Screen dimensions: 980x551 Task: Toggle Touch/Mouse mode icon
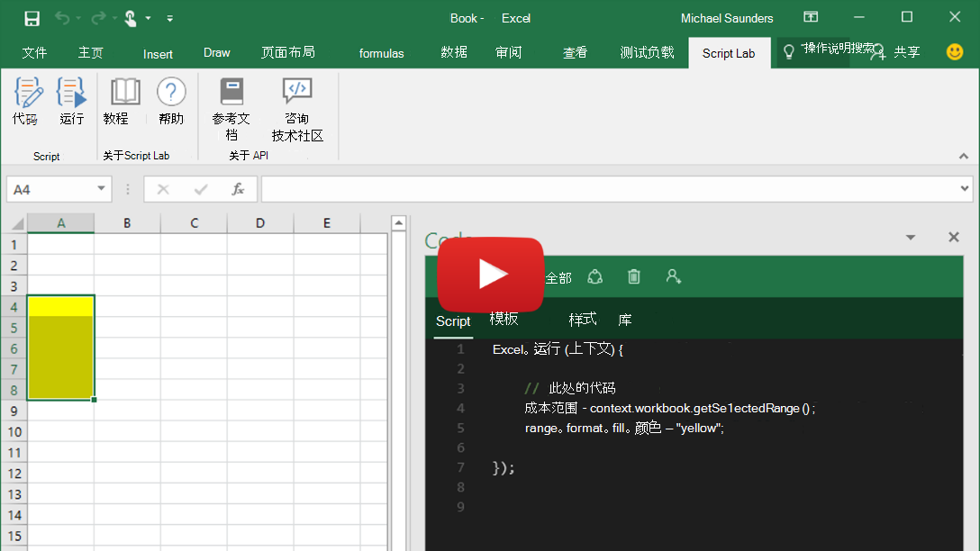pos(130,18)
